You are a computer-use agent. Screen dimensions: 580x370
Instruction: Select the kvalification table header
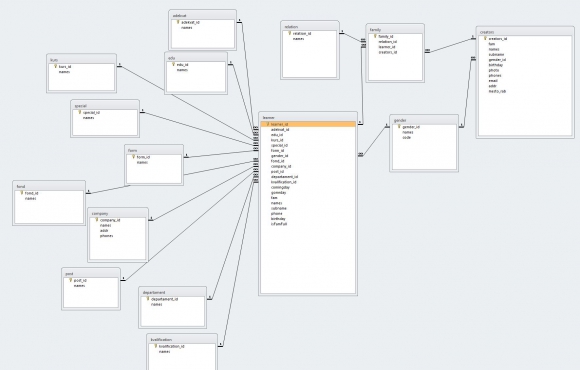point(182,340)
